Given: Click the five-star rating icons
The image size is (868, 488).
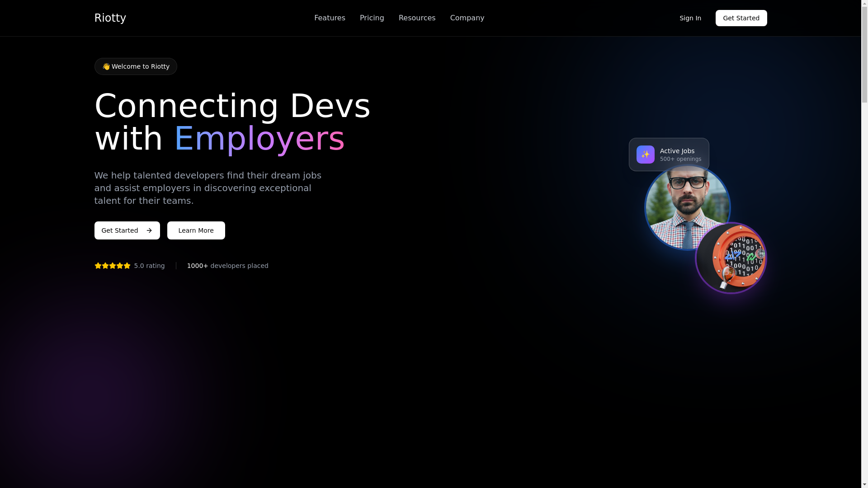Looking at the screenshot, I should pyautogui.click(x=112, y=266).
